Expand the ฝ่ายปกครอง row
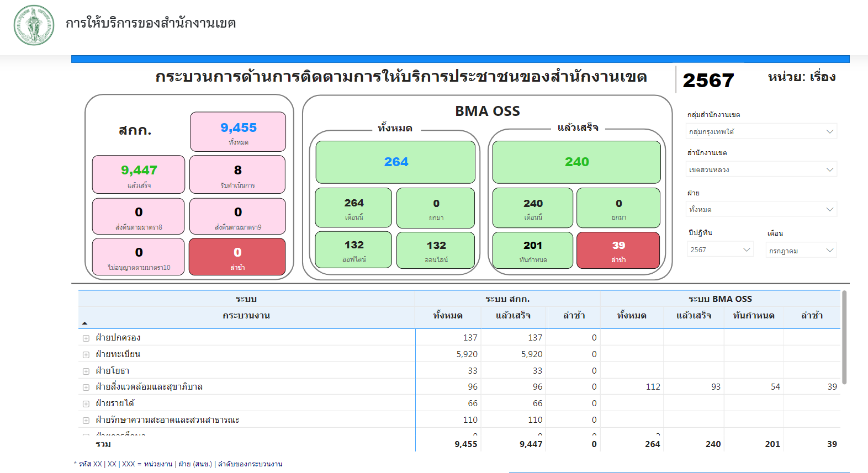This screenshot has width=868, height=473. tap(86, 338)
